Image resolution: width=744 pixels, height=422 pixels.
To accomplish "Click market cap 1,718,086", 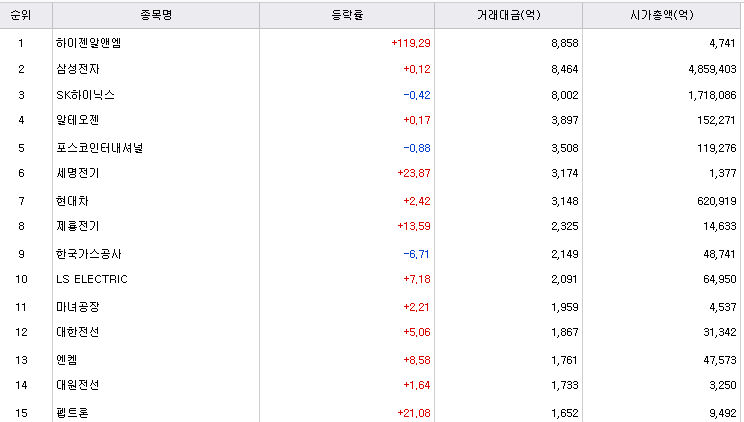I will [712, 95].
